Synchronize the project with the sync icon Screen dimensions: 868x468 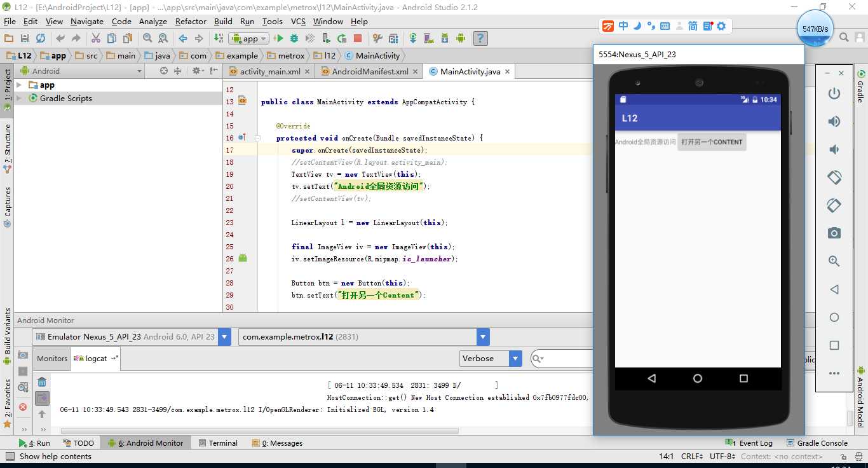tap(41, 38)
